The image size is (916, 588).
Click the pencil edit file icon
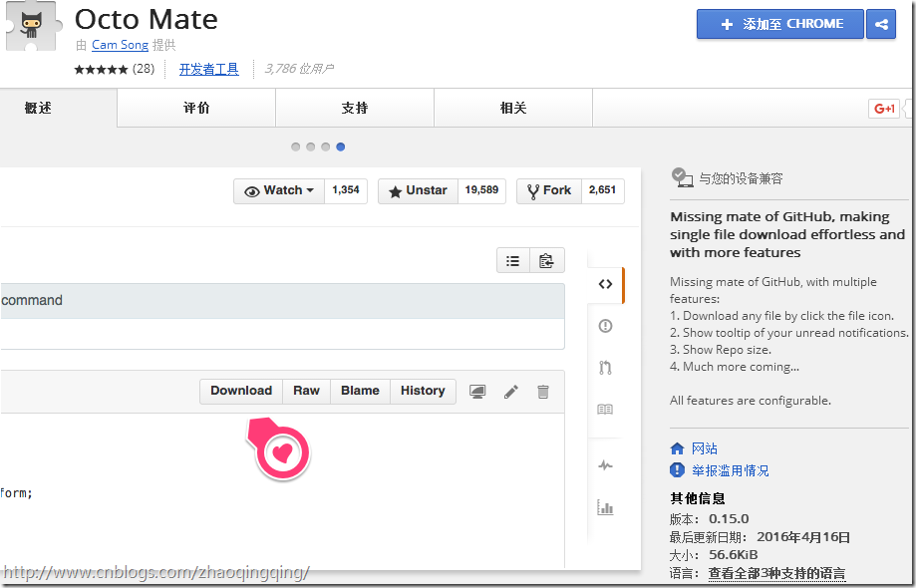(x=511, y=392)
